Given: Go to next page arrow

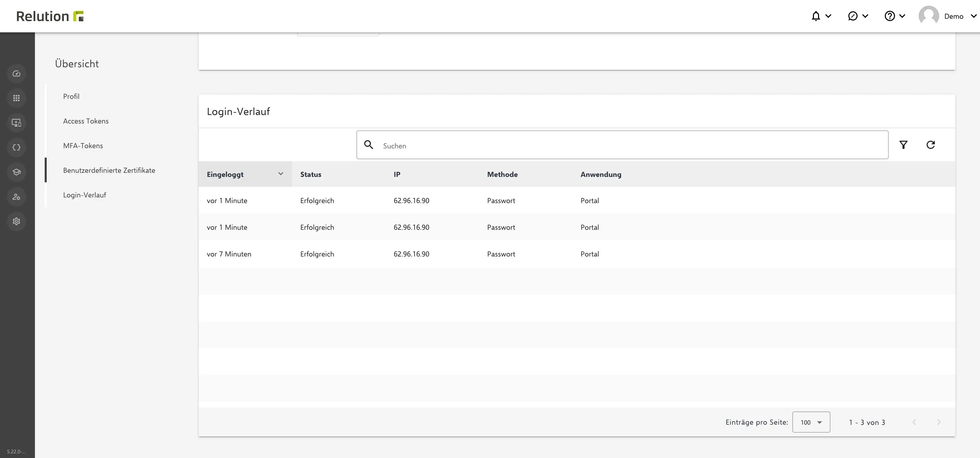Looking at the screenshot, I should (x=938, y=422).
